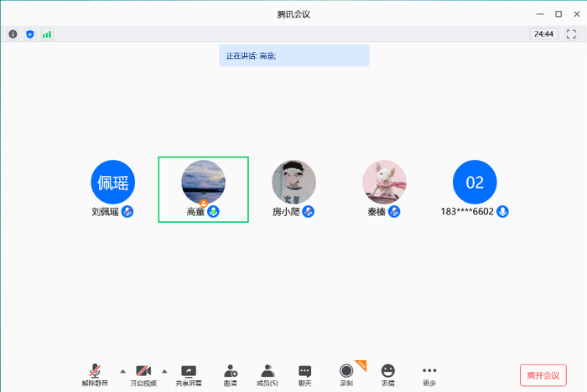Screen dimensions: 587x392
Task: Select the 02 phone participant avatar
Action: pyautogui.click(x=475, y=182)
